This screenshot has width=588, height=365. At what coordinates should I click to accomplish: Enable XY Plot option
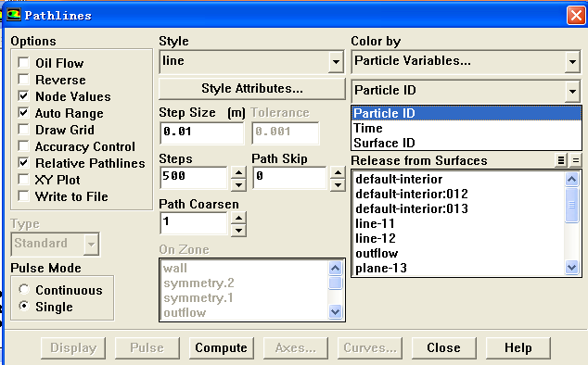coord(23,179)
